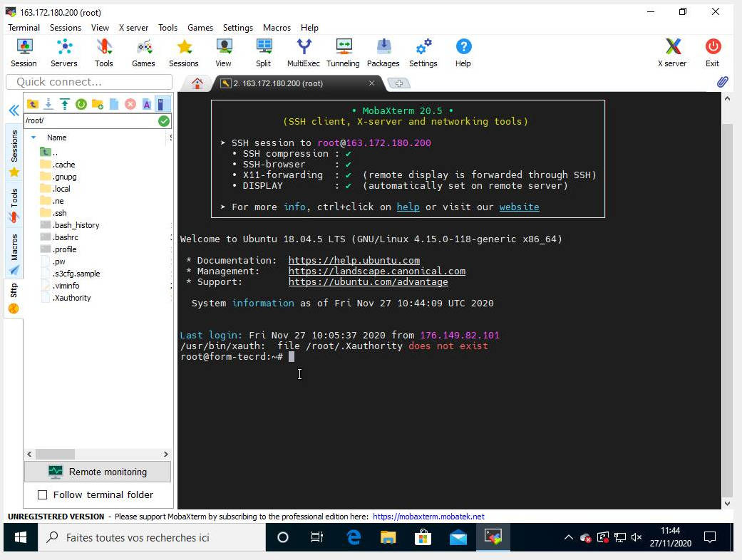Image resolution: width=742 pixels, height=560 pixels.
Task: Unmute using the taskbar volume icon
Action: pyautogui.click(x=637, y=537)
